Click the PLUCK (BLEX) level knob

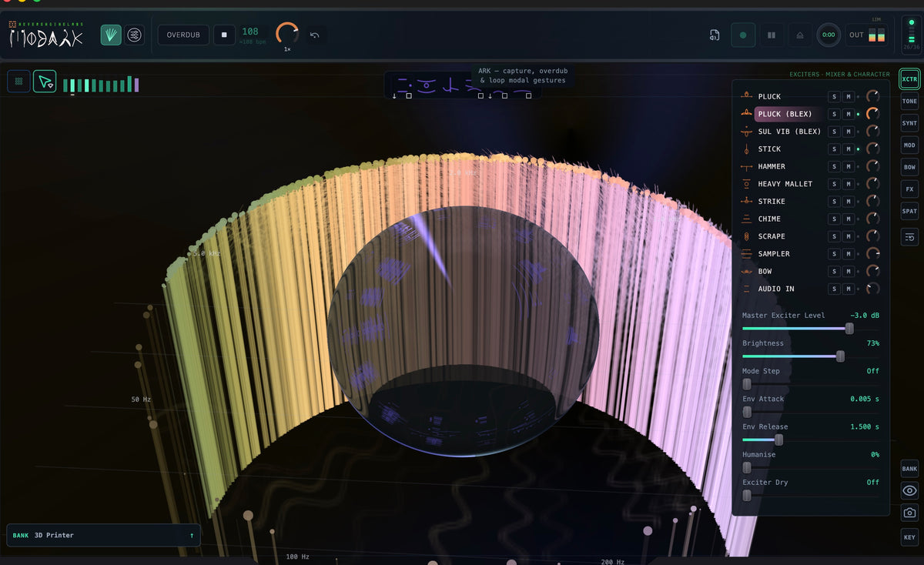pos(872,114)
